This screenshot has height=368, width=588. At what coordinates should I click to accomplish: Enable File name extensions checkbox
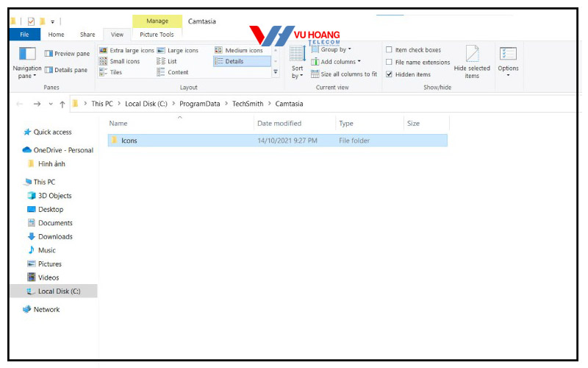[390, 62]
